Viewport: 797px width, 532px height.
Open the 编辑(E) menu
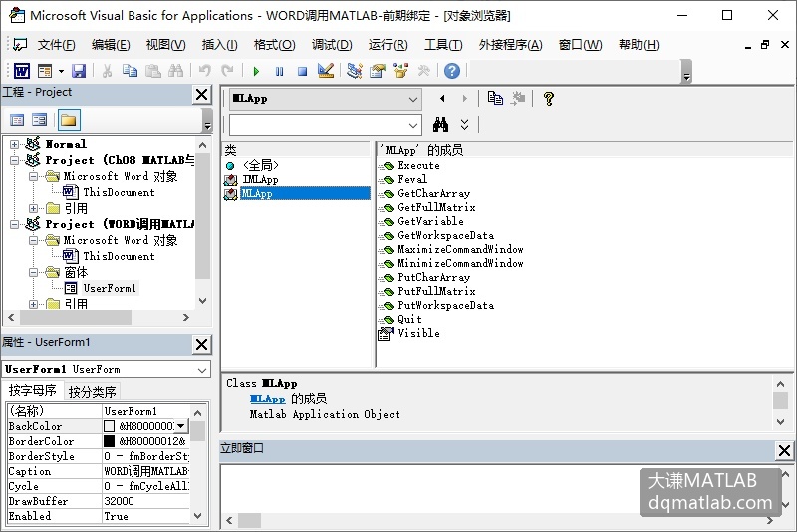[111, 45]
